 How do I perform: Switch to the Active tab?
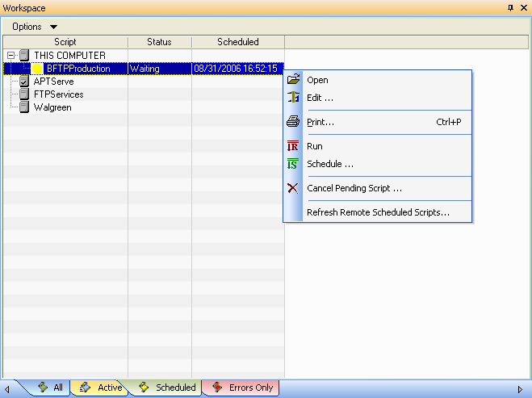coord(100,388)
